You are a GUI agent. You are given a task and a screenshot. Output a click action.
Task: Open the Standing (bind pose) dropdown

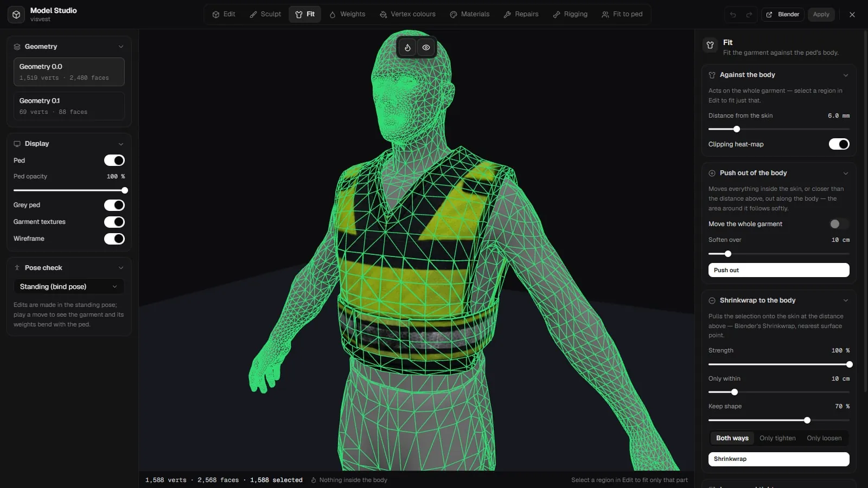point(69,286)
